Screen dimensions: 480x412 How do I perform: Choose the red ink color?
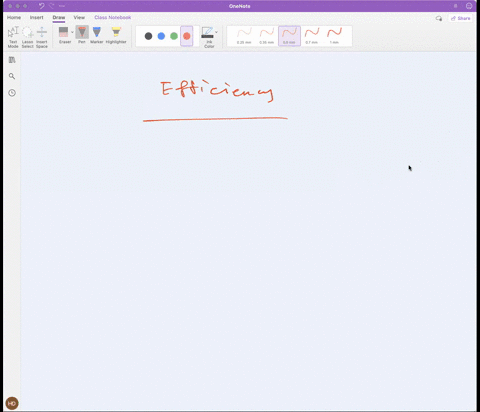point(187,36)
